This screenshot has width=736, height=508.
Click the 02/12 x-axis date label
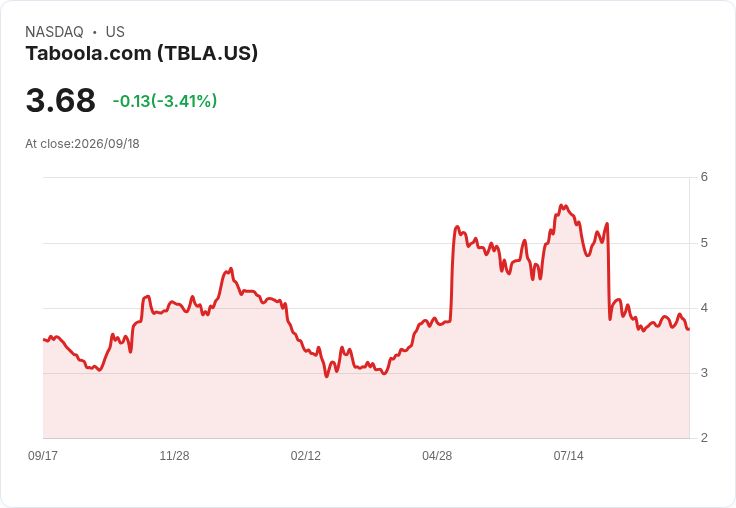pyautogui.click(x=306, y=455)
